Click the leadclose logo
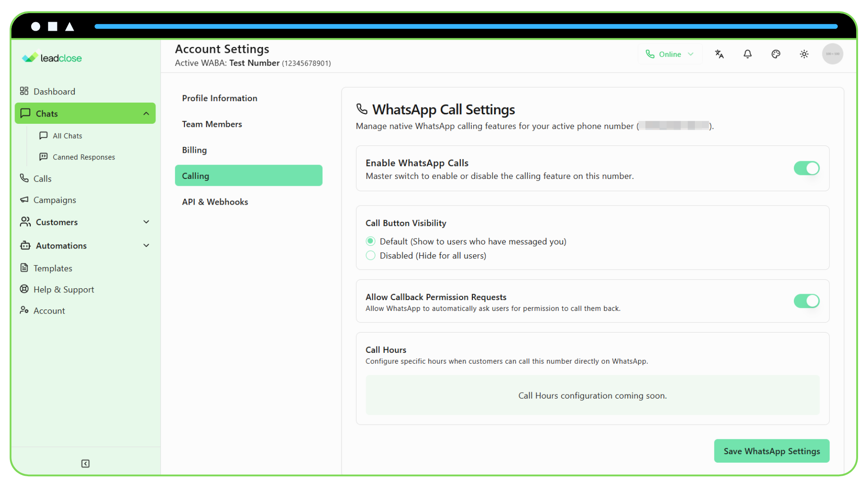The width and height of the screenshot is (868, 488). pyautogui.click(x=52, y=58)
